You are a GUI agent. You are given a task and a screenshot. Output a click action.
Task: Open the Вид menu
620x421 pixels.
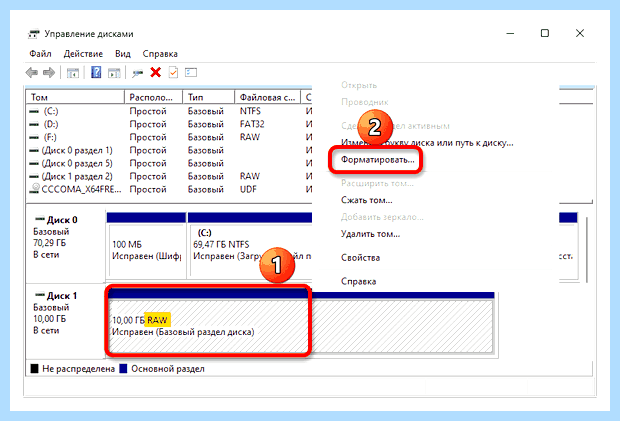point(123,54)
